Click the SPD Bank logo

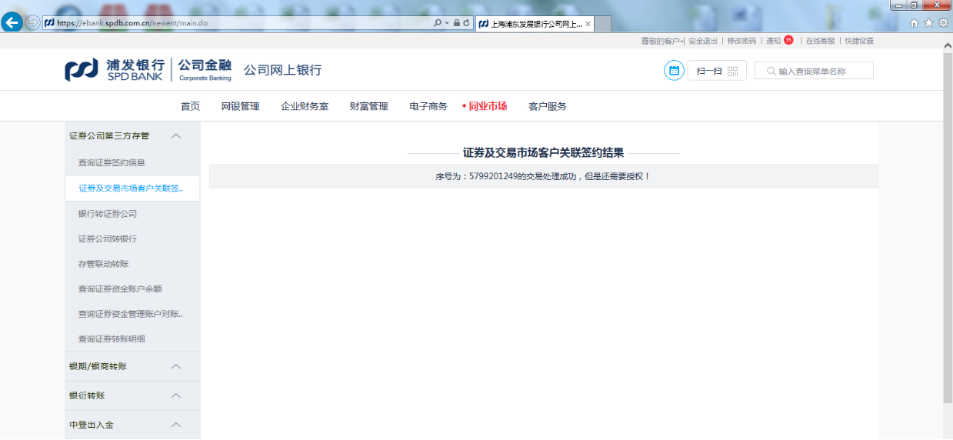114,70
